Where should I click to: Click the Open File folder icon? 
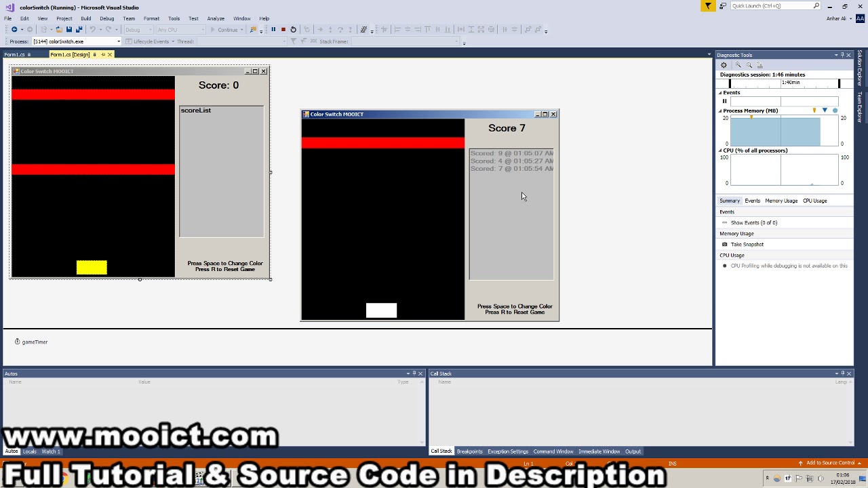(x=59, y=30)
